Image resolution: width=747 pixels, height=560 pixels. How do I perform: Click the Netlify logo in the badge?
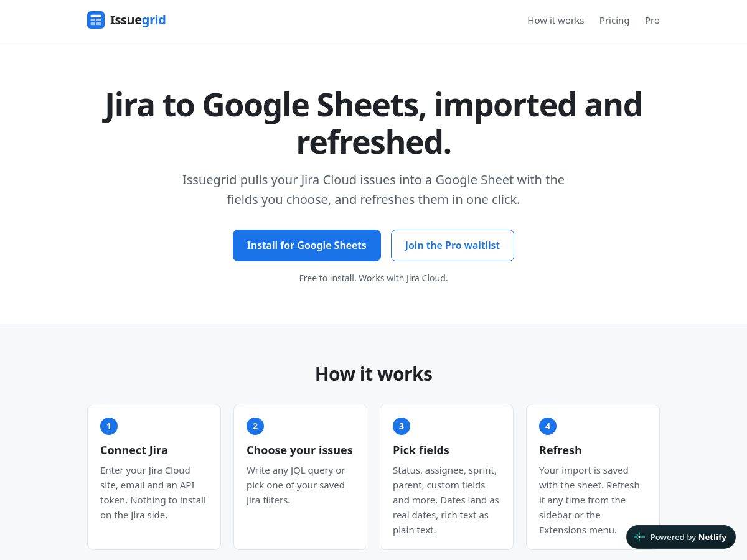pyautogui.click(x=639, y=537)
